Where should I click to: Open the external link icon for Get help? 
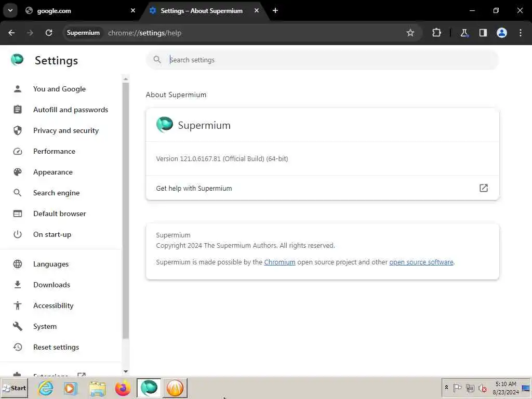(x=484, y=188)
